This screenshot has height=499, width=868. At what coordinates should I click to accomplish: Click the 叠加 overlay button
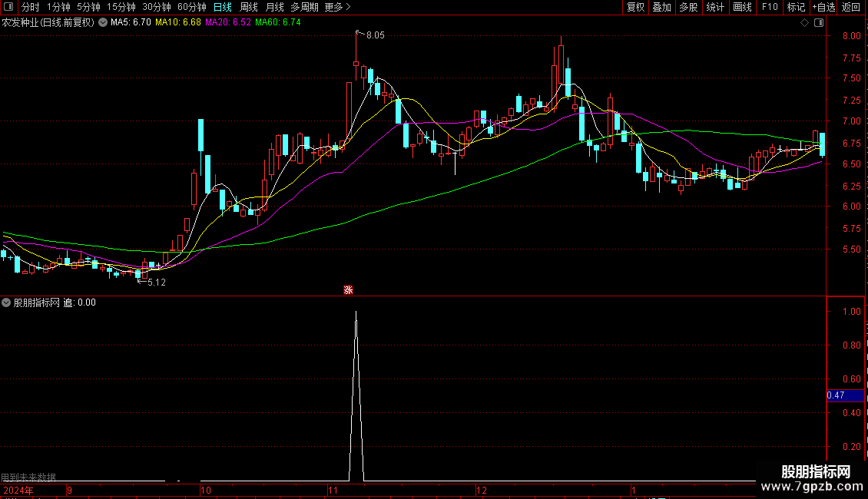tap(662, 7)
